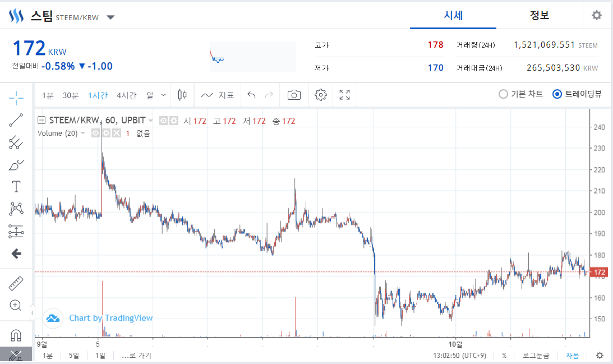Set bottom date range to 5일
This screenshot has height=364, width=613.
pos(74,356)
